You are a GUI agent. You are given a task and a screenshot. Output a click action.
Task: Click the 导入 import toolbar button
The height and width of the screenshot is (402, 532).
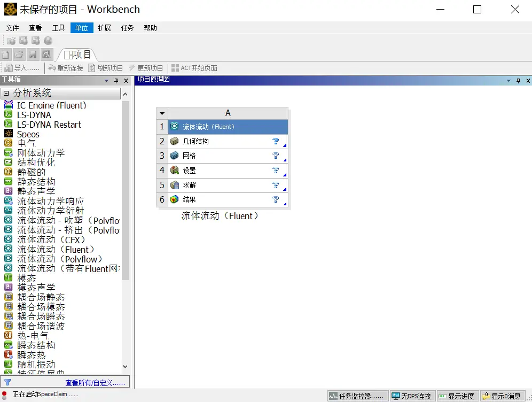click(x=22, y=68)
